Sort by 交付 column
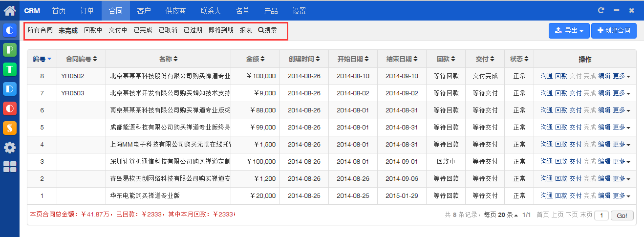The image size is (644, 237). (485, 59)
